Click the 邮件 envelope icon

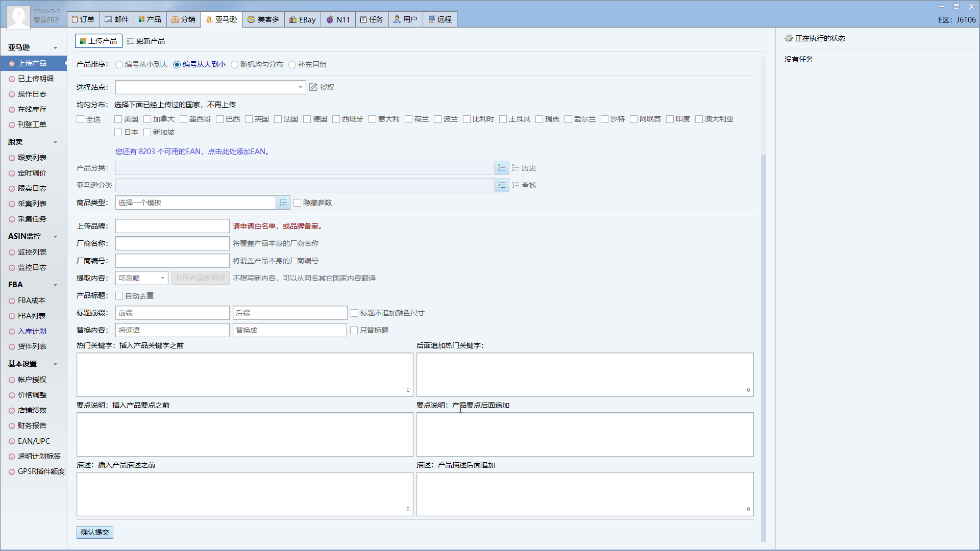coord(108,19)
